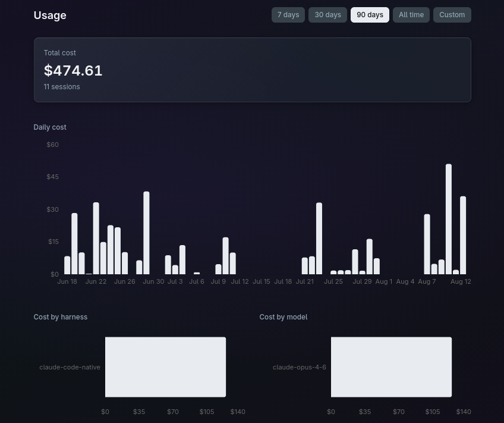Click the tall bar before Jun 30

[146, 233]
